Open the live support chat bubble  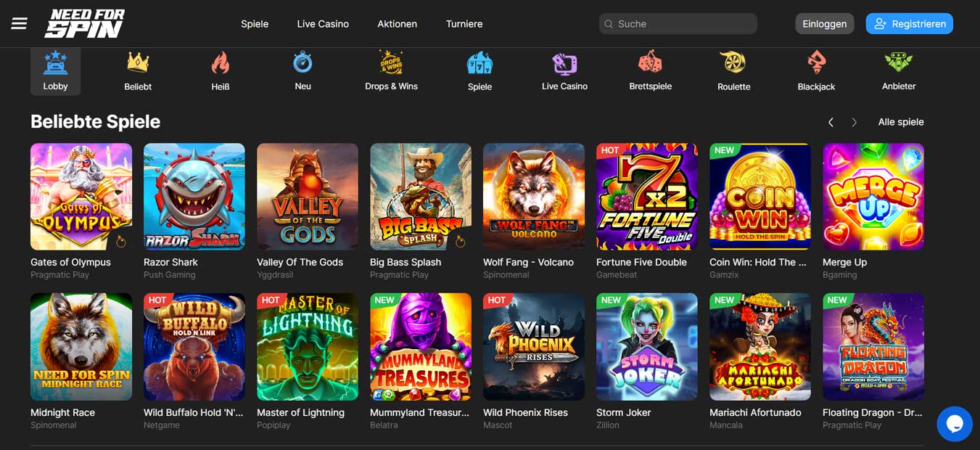(x=954, y=423)
